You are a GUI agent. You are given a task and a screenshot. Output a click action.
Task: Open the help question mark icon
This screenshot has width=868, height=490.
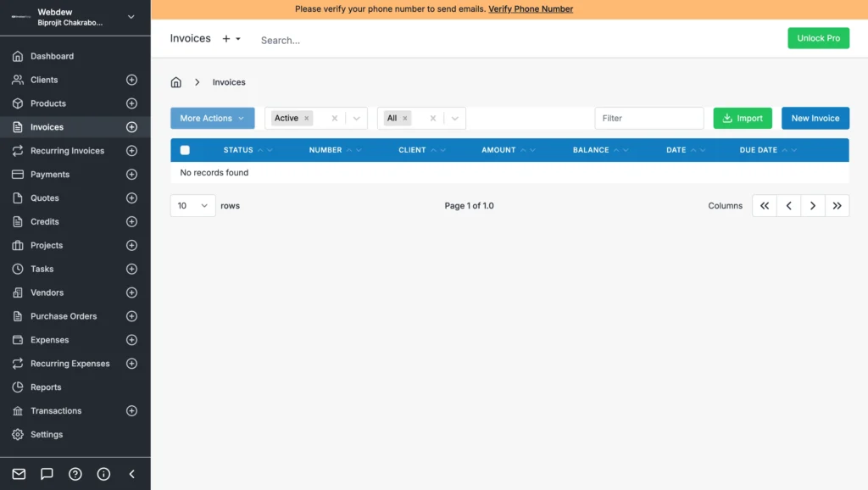pos(75,474)
